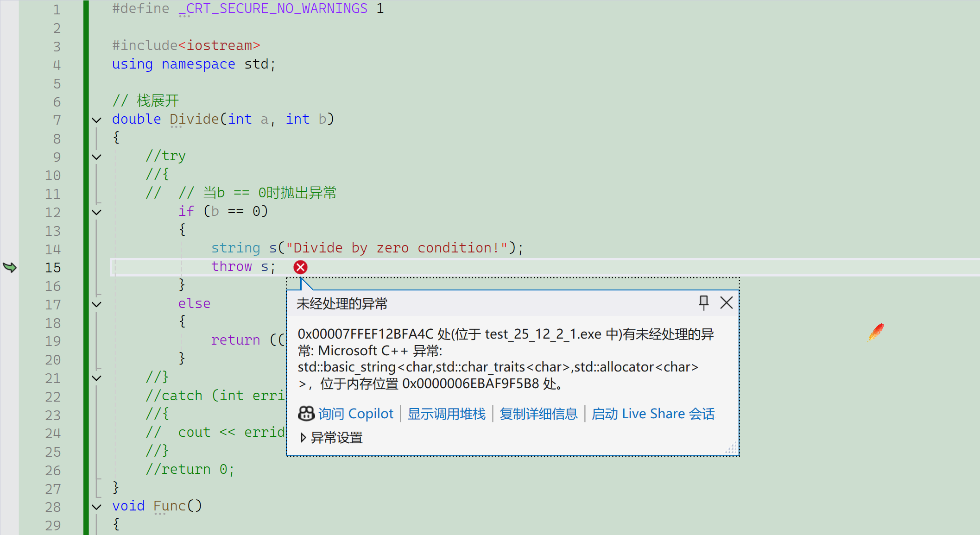Close the unhandled exception popup
Screen dimensions: 980x535
tap(726, 302)
